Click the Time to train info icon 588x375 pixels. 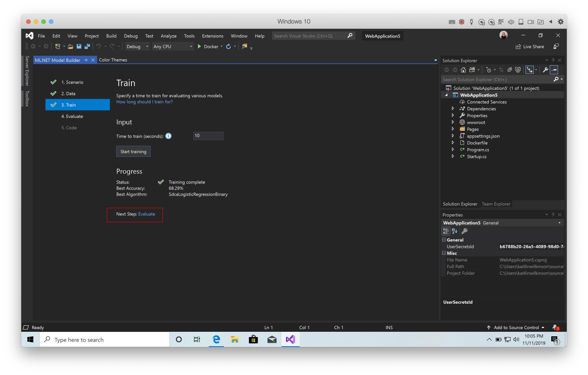pyautogui.click(x=168, y=136)
